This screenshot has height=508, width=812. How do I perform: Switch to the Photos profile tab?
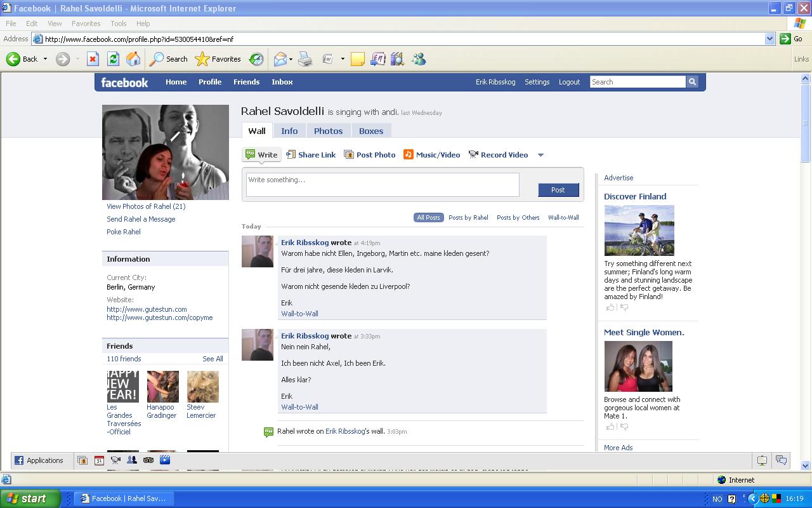point(328,131)
